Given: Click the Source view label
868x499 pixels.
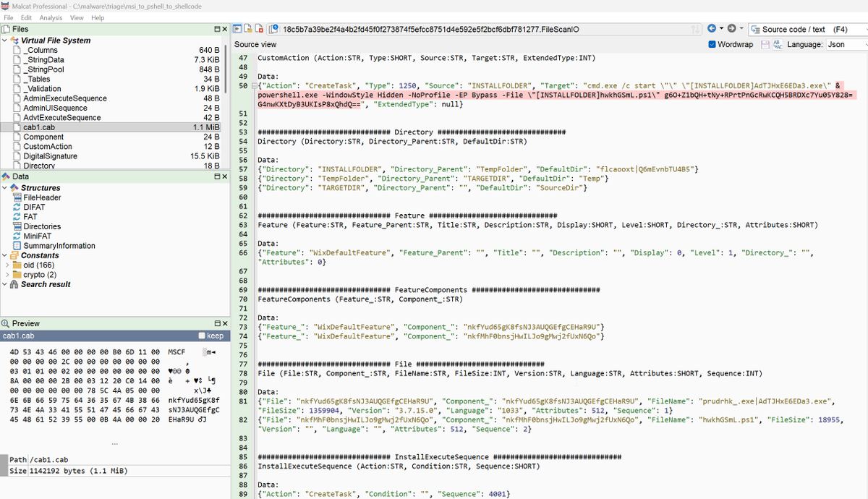Looking at the screenshot, I should 255,44.
